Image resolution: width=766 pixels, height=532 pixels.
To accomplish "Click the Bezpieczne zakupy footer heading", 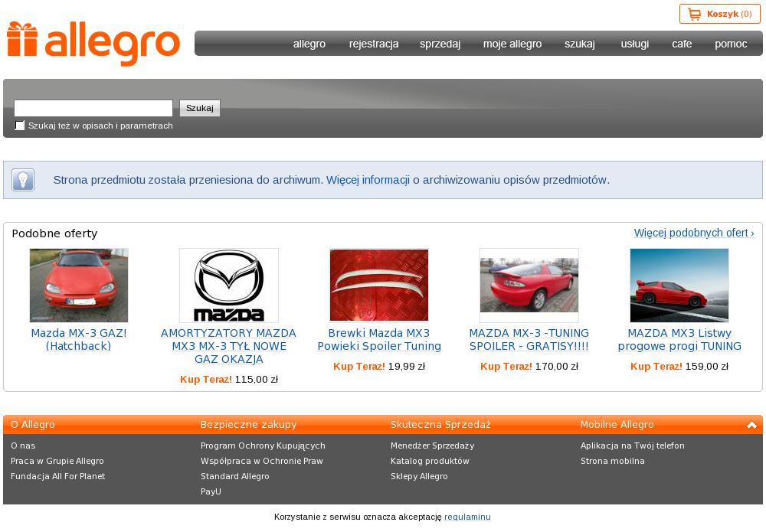I will (249, 425).
